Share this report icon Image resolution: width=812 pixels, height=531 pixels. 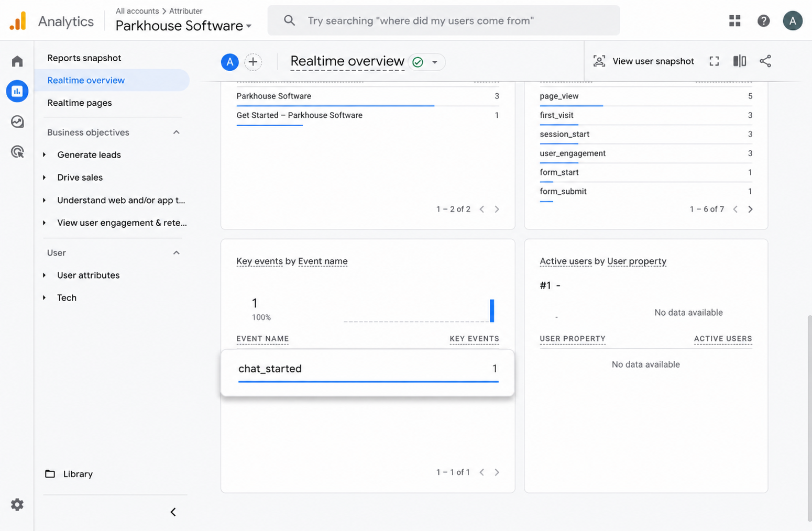click(765, 61)
